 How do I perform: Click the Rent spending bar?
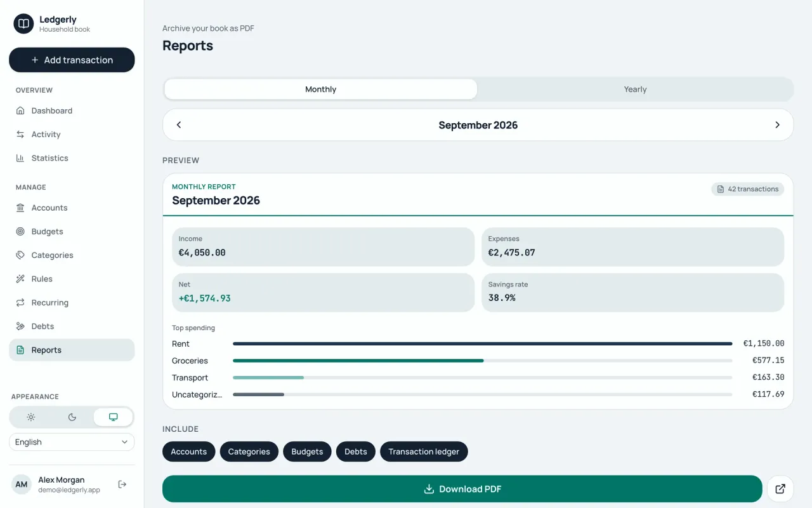(x=483, y=344)
